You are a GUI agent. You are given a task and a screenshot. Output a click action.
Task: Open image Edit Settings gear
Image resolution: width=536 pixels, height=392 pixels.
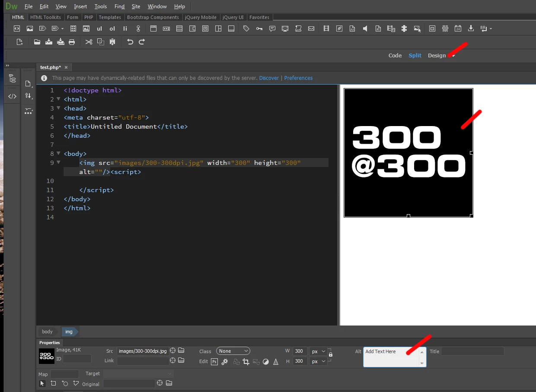pyautogui.click(x=225, y=362)
